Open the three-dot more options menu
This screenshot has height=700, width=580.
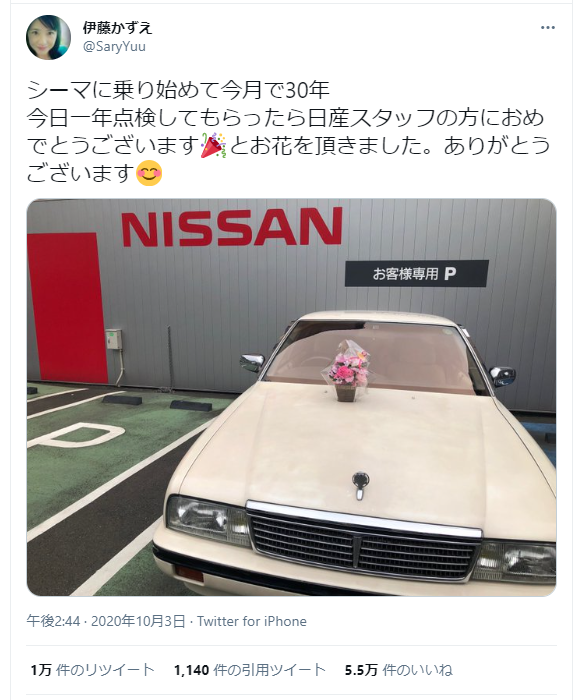(547, 28)
